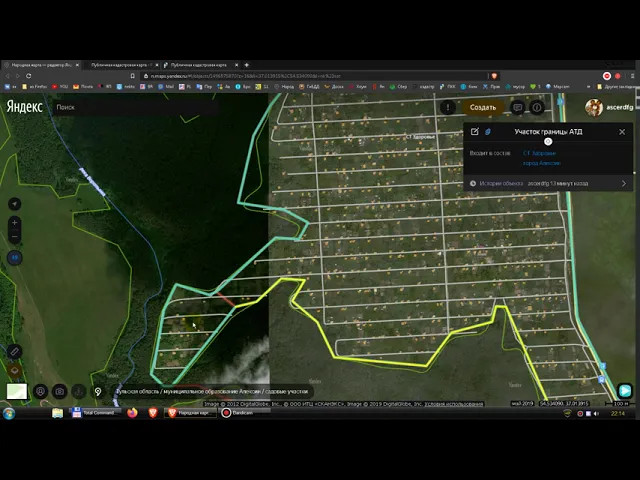Click into the Поиск search field
The height and width of the screenshot is (480, 640).
(x=135, y=107)
